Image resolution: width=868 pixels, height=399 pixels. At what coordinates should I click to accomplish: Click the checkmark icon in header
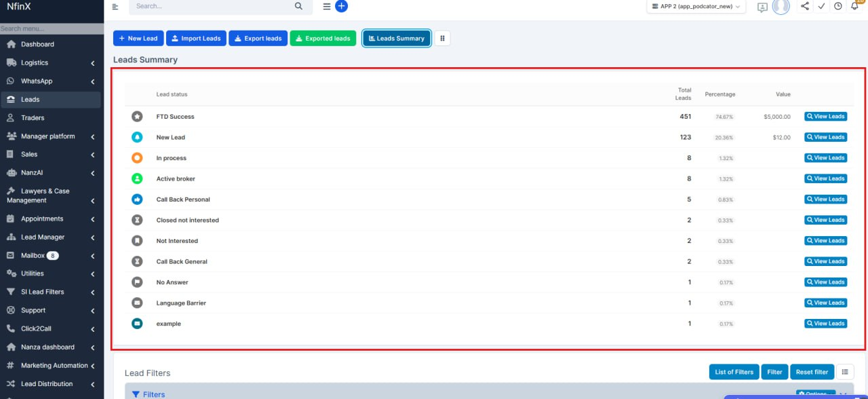(821, 6)
